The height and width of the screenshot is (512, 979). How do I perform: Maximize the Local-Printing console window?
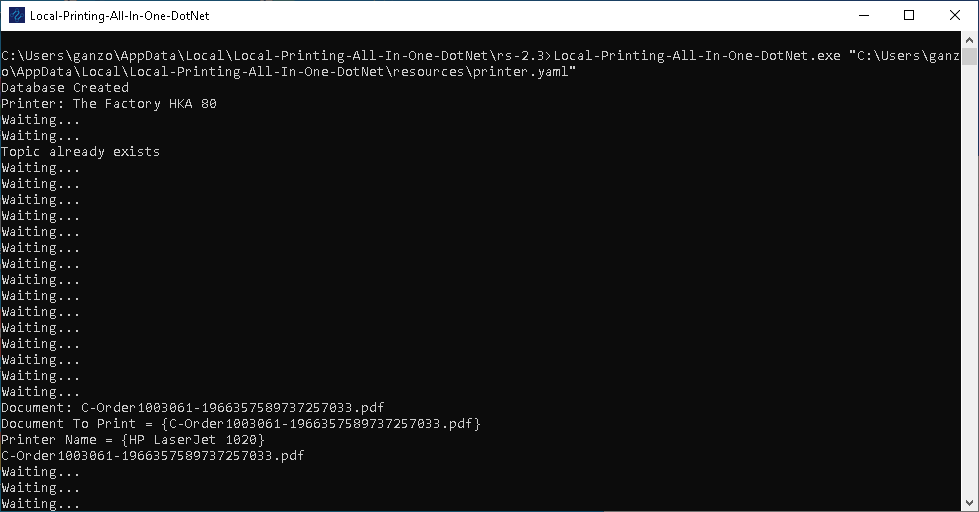pos(909,16)
